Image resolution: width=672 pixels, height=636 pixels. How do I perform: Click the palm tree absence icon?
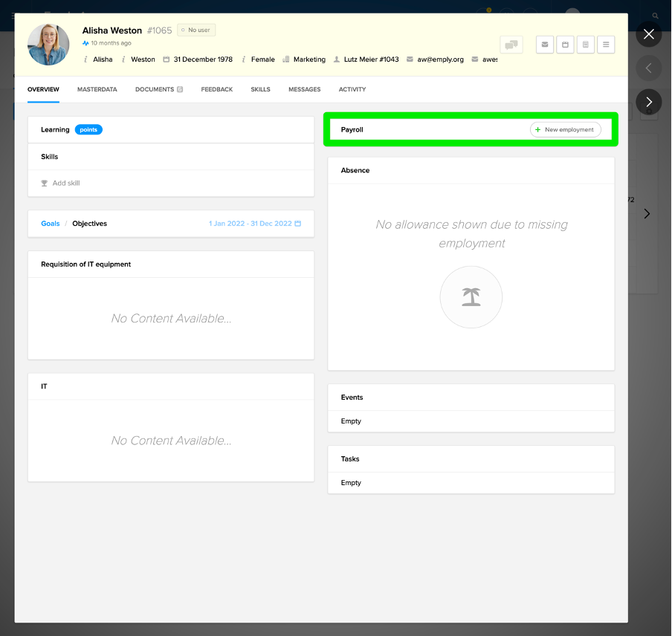click(471, 297)
